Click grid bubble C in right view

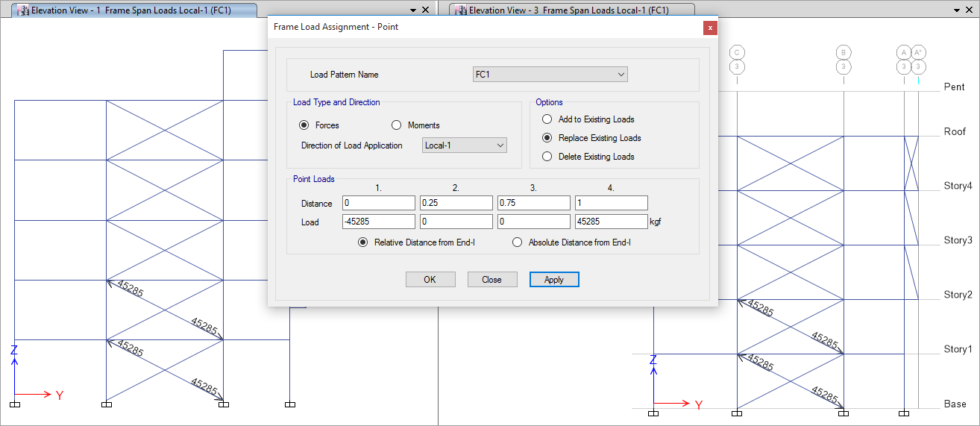coord(737,52)
